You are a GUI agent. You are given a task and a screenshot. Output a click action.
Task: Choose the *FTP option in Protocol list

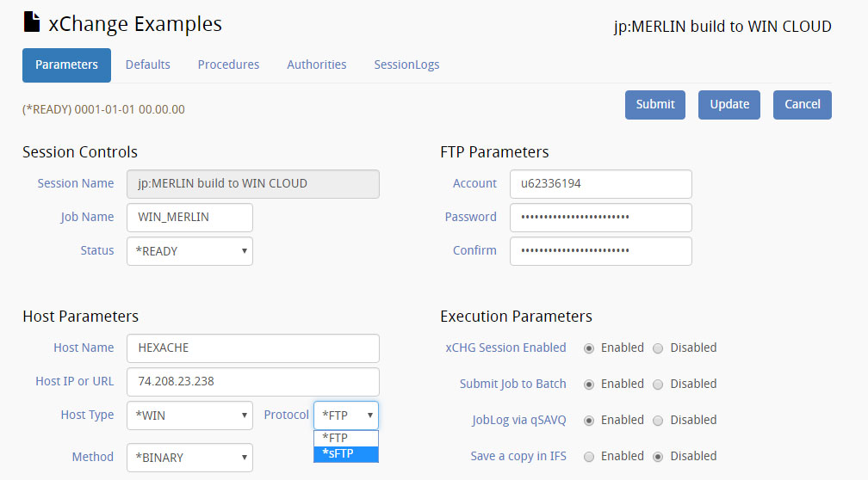[x=345, y=438]
